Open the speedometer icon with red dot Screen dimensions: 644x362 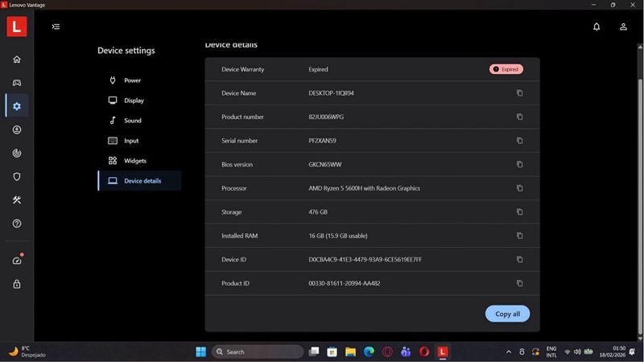[x=17, y=260]
